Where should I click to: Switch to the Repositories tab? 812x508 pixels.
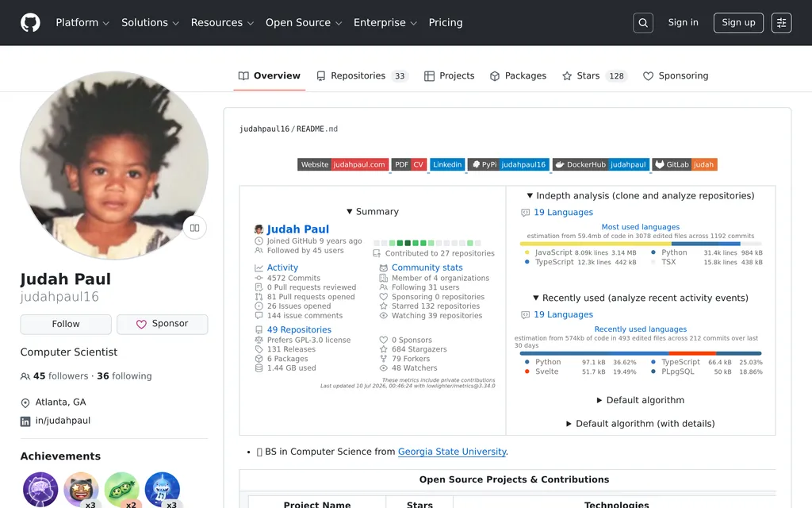click(362, 75)
